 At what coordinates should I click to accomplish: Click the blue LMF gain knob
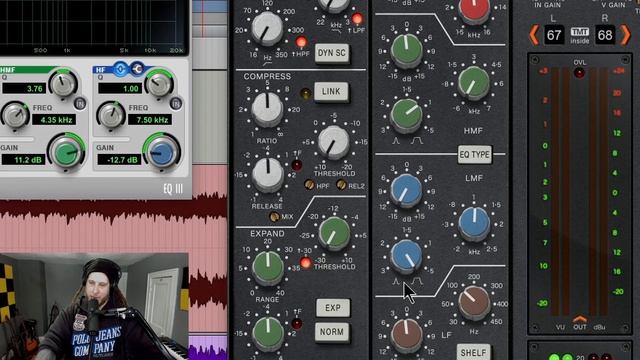[x=406, y=190]
